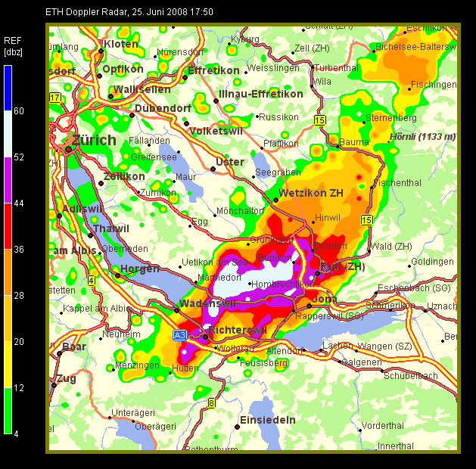476x469 pixels.
Task: Click the Eschenbach (SG) label
Action: [x=414, y=288]
